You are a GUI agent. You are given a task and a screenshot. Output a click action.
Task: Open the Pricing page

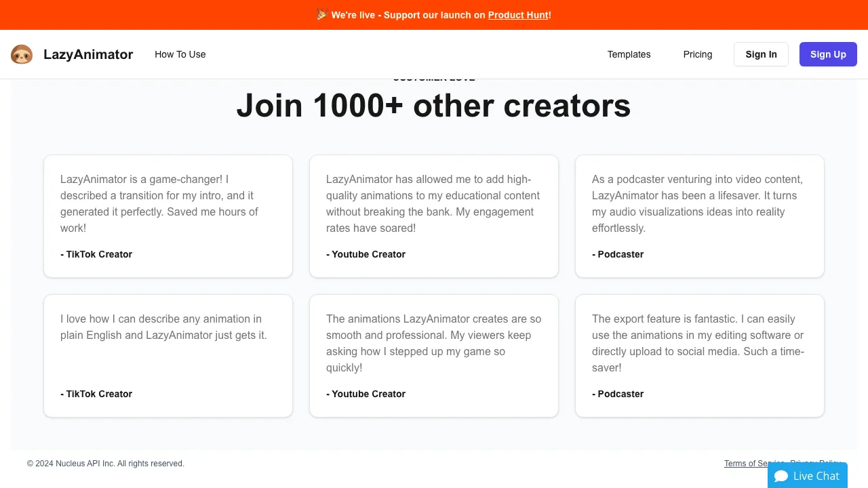(698, 54)
